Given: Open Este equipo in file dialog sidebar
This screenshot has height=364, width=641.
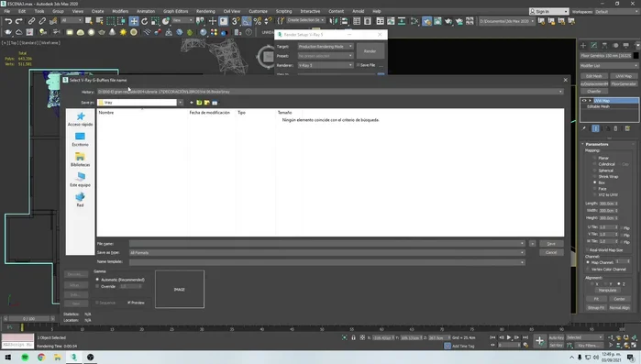Looking at the screenshot, I should point(80,180).
